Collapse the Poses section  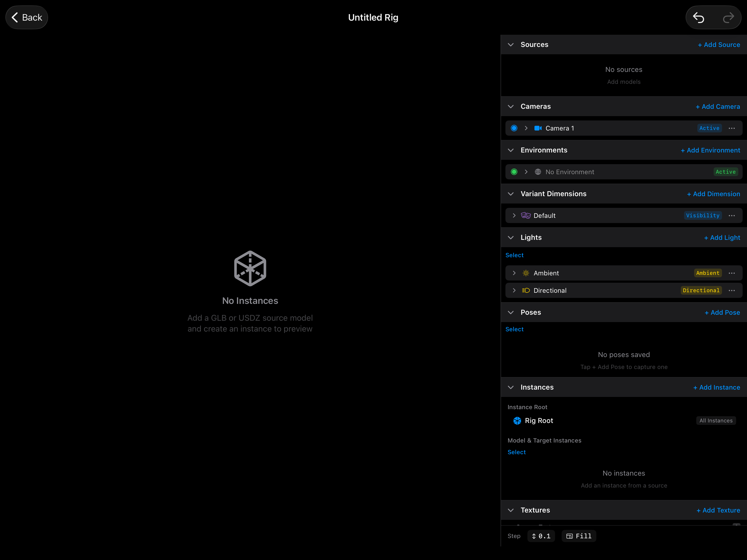511,312
